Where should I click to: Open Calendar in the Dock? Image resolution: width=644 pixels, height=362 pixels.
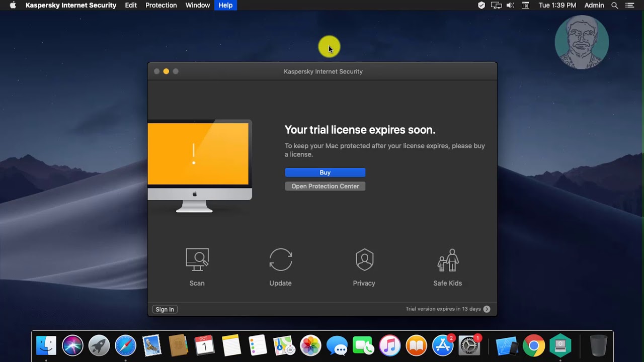coord(205,346)
